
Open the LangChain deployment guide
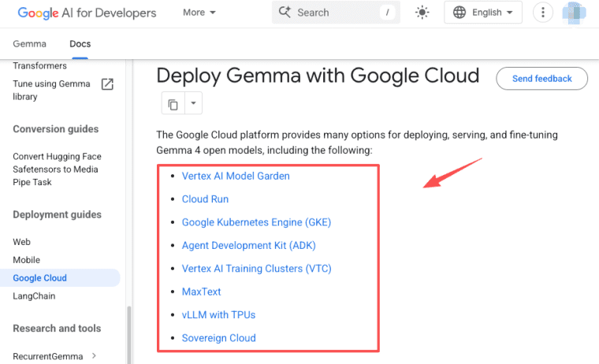point(34,296)
